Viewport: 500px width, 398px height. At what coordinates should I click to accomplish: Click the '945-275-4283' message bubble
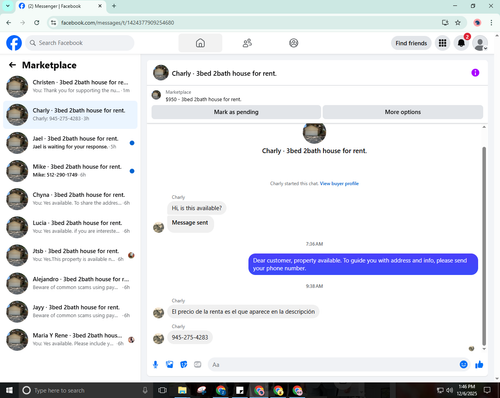pyautogui.click(x=190, y=337)
